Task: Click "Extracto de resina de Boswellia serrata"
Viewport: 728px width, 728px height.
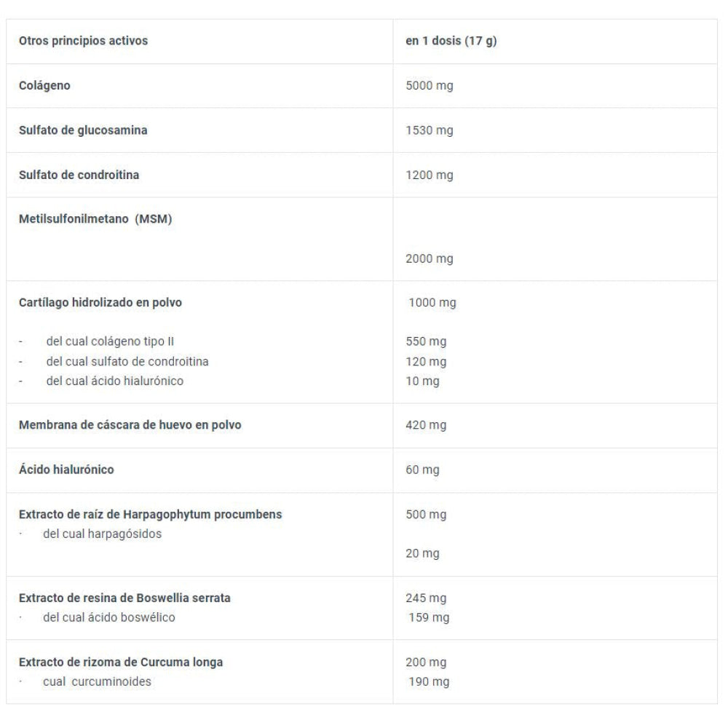Action: (x=124, y=598)
